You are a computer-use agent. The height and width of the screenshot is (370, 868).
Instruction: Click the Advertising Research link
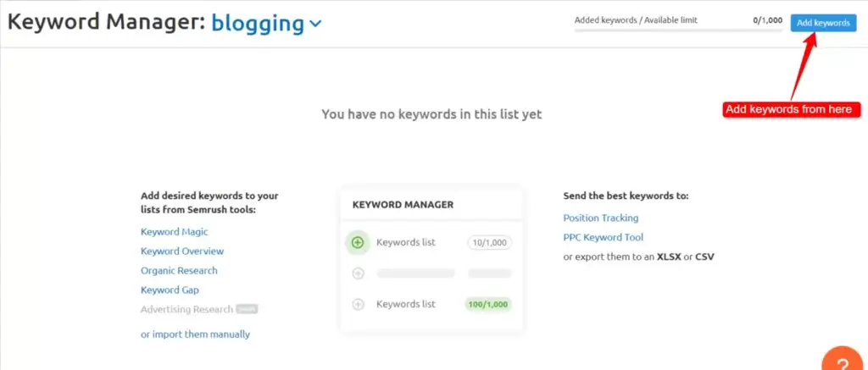(x=186, y=309)
